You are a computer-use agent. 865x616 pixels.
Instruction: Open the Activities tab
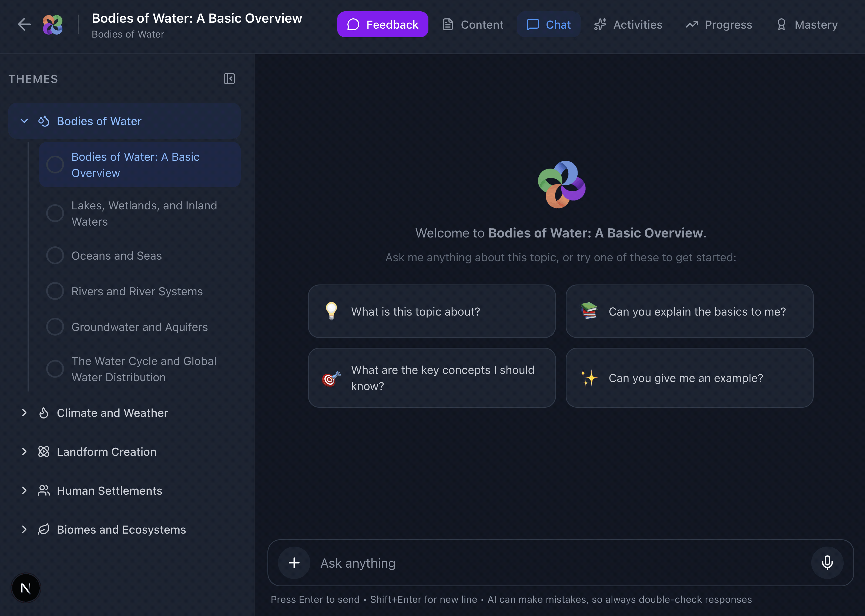coord(628,24)
